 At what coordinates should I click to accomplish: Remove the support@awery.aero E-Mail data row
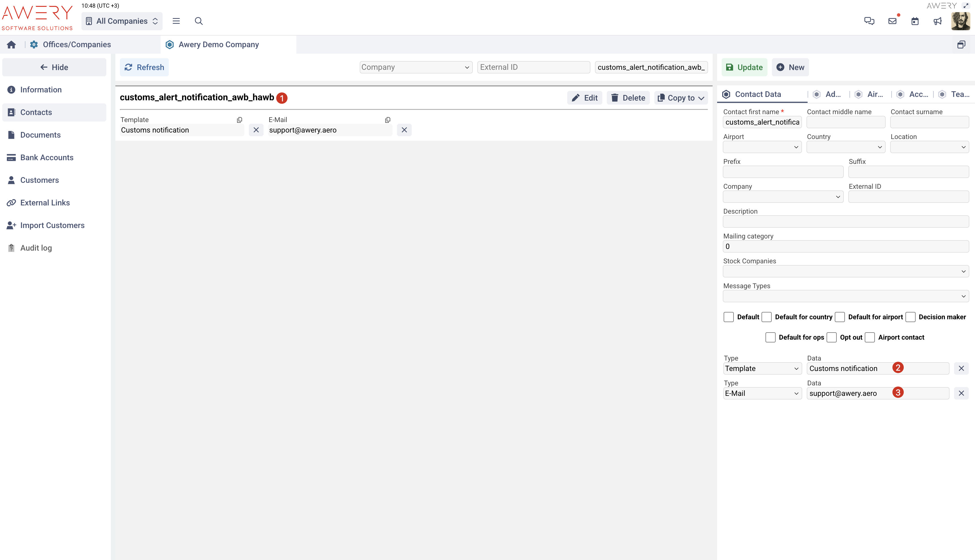tap(961, 393)
